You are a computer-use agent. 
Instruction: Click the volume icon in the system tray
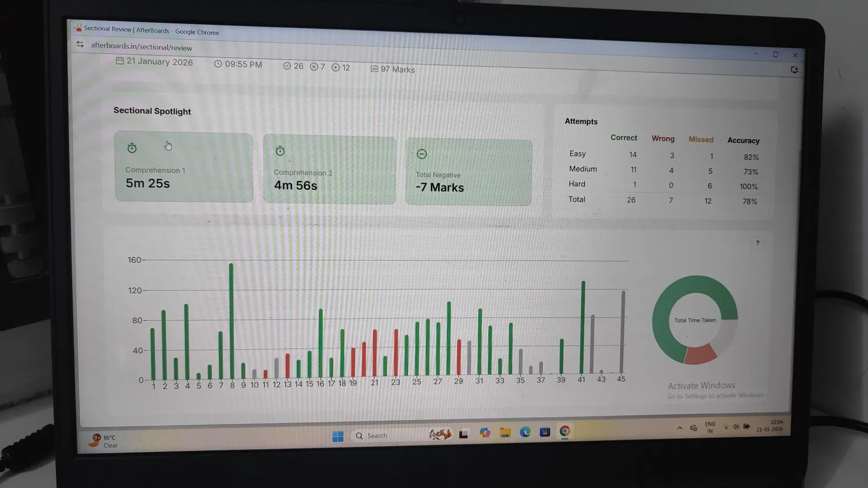pos(736,427)
